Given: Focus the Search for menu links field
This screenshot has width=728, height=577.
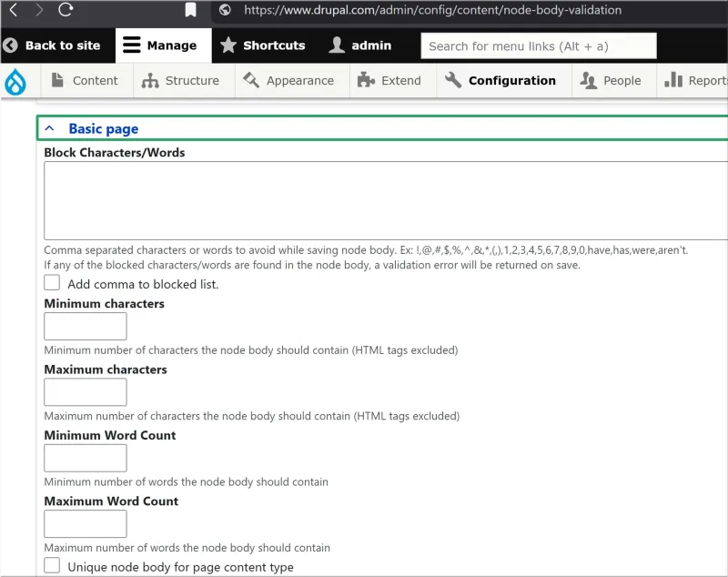Looking at the screenshot, I should (x=539, y=46).
